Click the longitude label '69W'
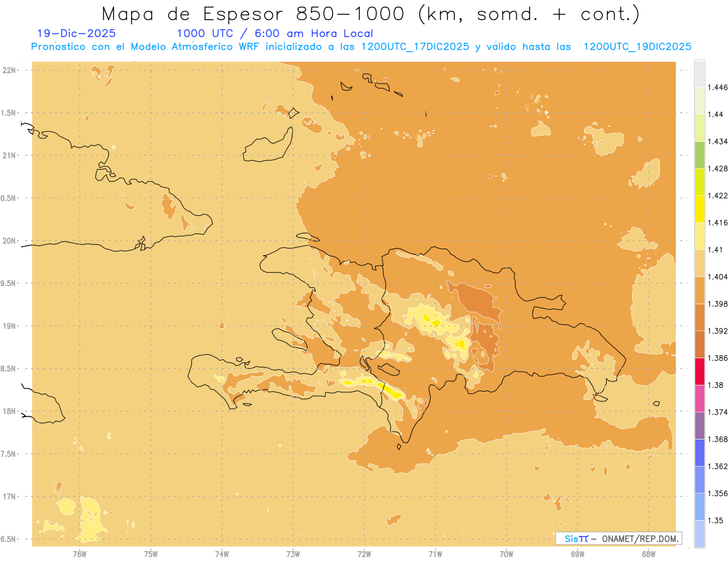The height and width of the screenshot is (562, 728). (578, 554)
